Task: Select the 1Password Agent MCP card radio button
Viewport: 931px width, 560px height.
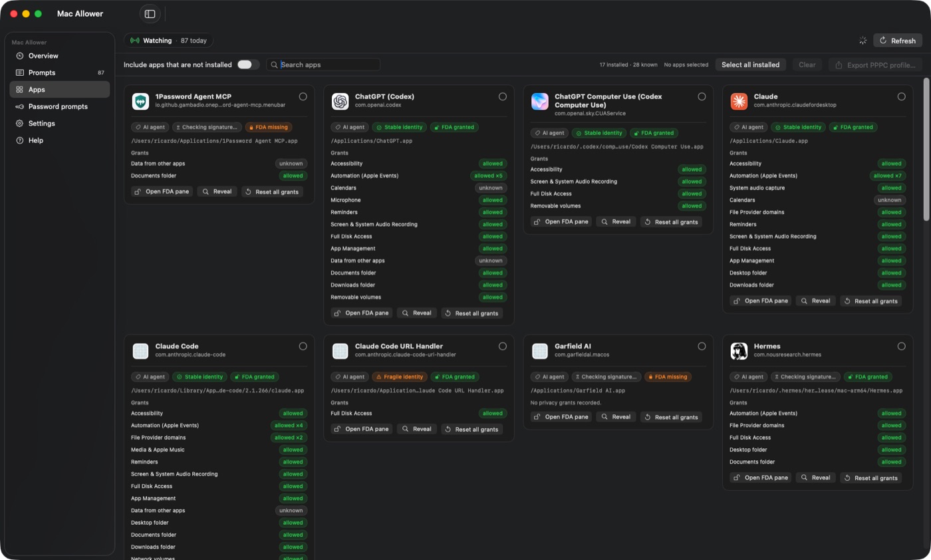Action: 303,96
